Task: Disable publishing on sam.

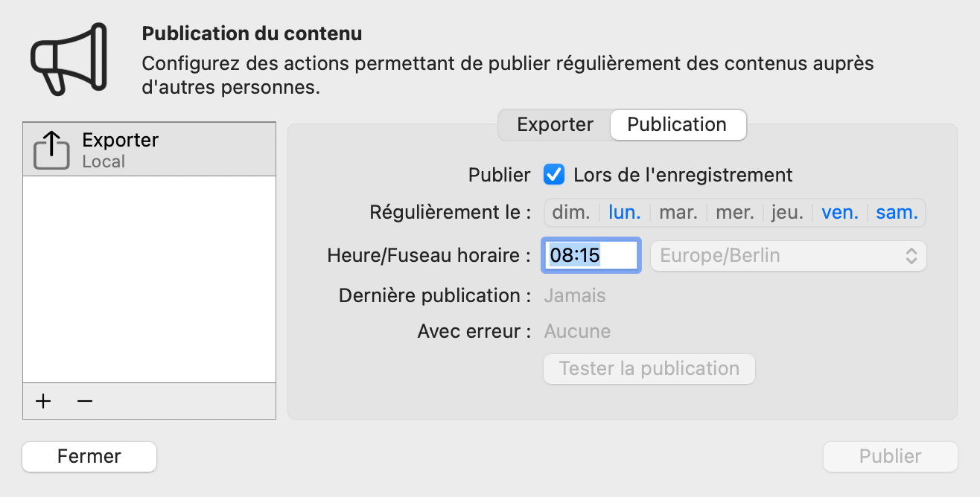Action: tap(896, 212)
